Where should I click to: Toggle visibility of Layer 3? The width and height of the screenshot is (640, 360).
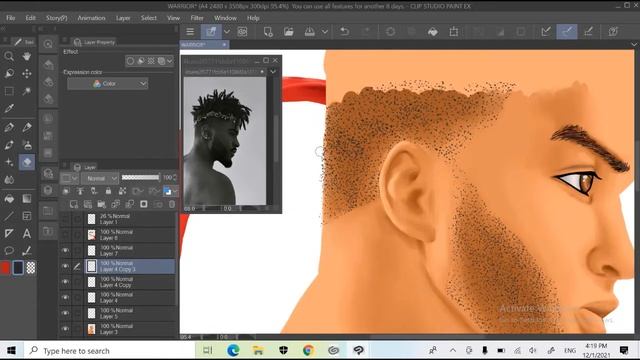click(65, 329)
